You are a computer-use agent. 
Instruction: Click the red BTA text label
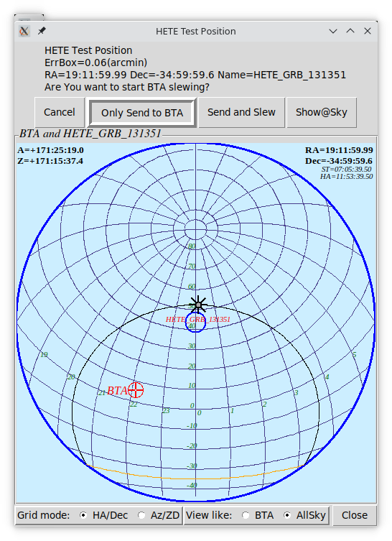pyautogui.click(x=117, y=391)
